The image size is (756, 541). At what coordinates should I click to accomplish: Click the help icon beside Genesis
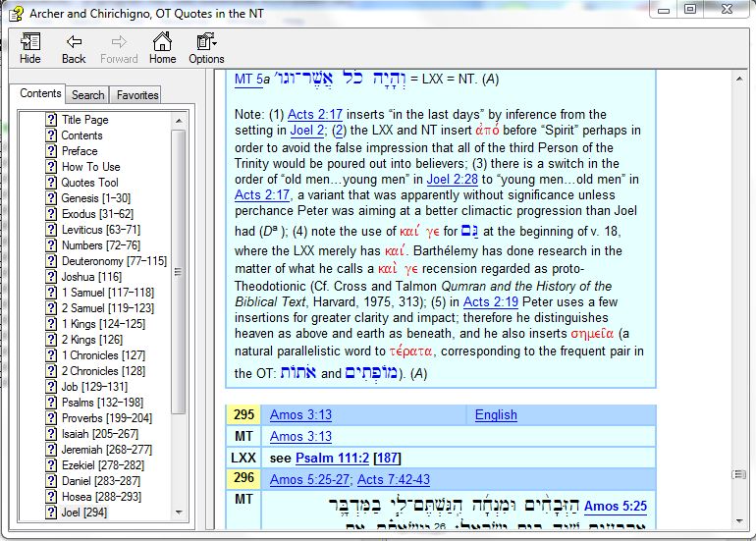(x=51, y=198)
